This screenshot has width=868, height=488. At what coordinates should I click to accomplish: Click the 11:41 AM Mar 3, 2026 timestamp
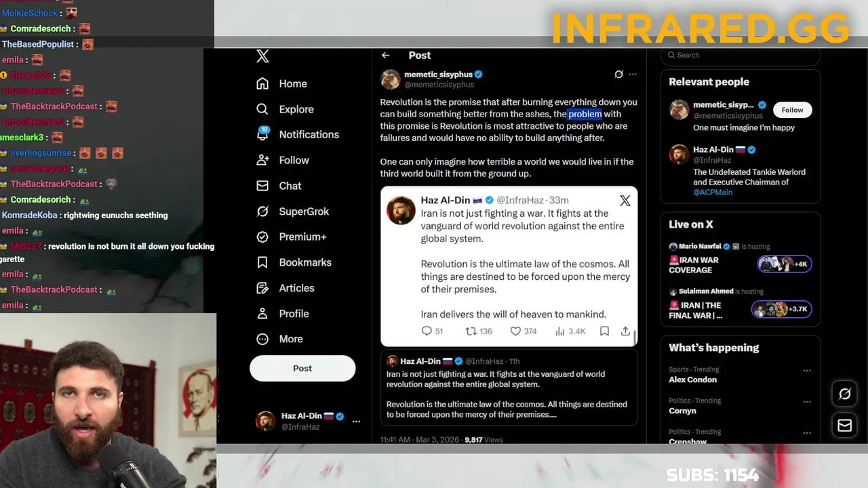[419, 440]
